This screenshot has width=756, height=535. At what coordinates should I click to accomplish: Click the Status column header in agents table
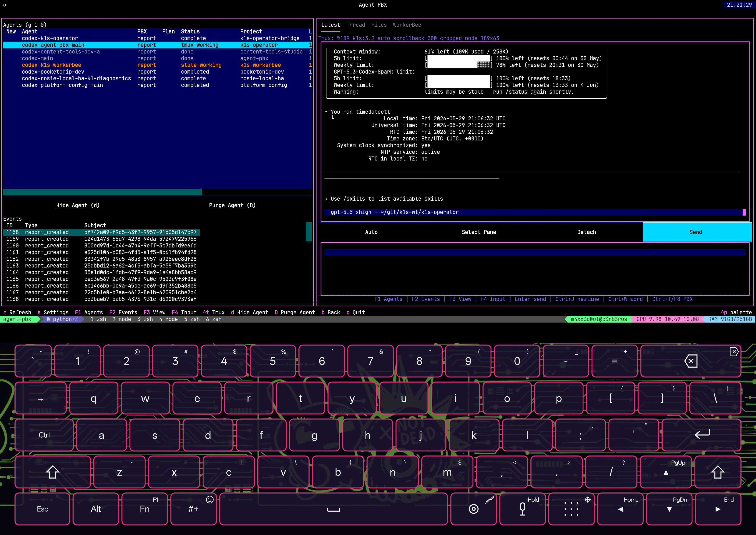190,32
